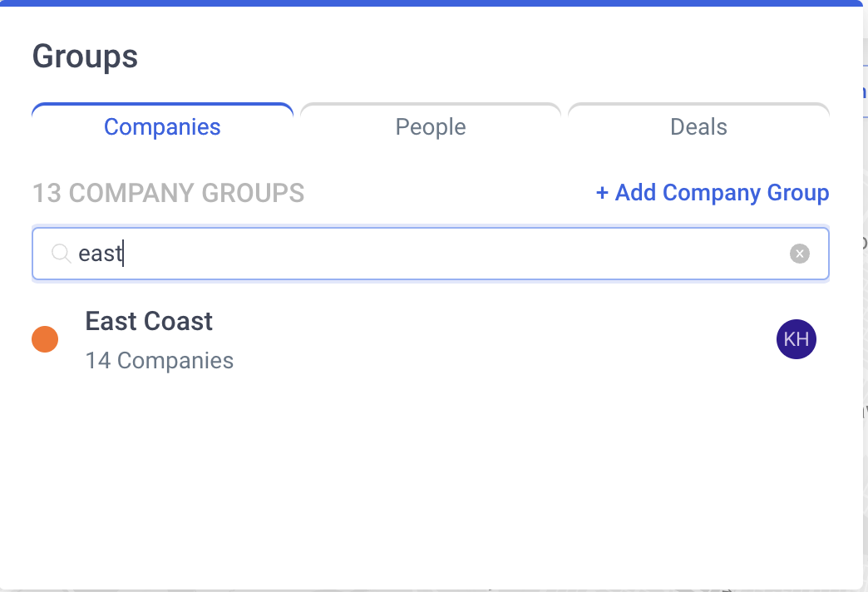Select the orange East Coast color dot

[45, 339]
